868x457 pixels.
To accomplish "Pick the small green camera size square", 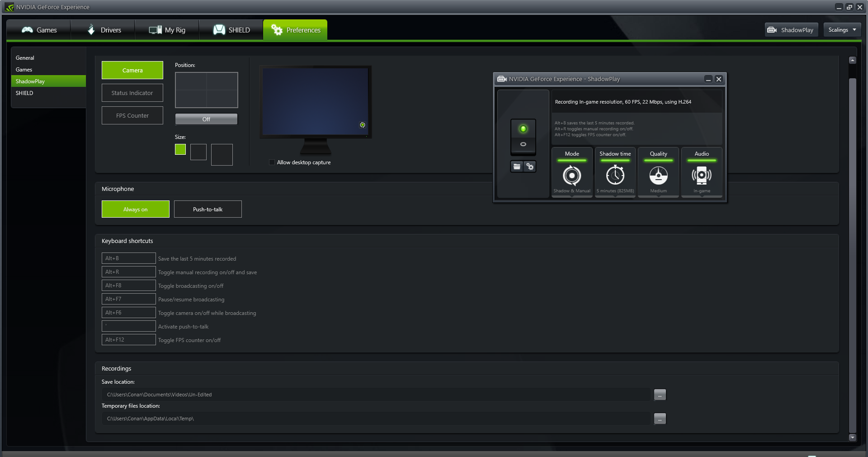I will [x=180, y=149].
